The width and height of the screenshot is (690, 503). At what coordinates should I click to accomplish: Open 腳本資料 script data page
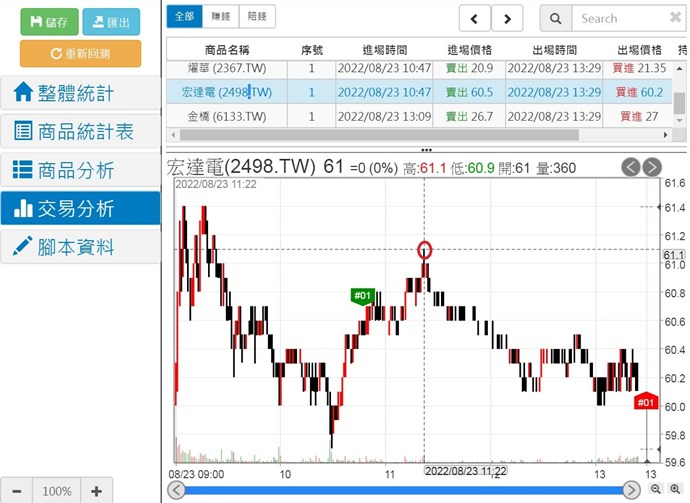tap(81, 247)
